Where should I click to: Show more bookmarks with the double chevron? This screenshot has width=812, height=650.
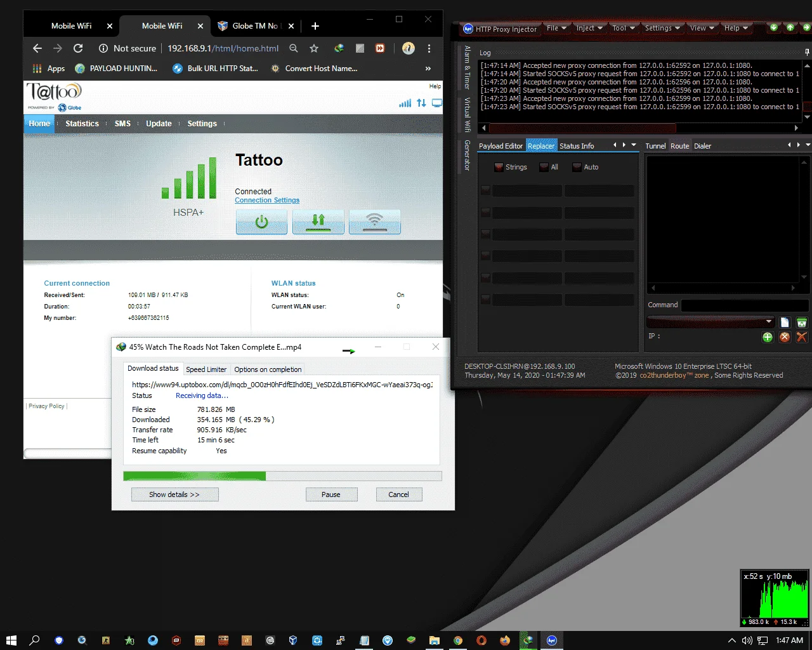tap(428, 69)
